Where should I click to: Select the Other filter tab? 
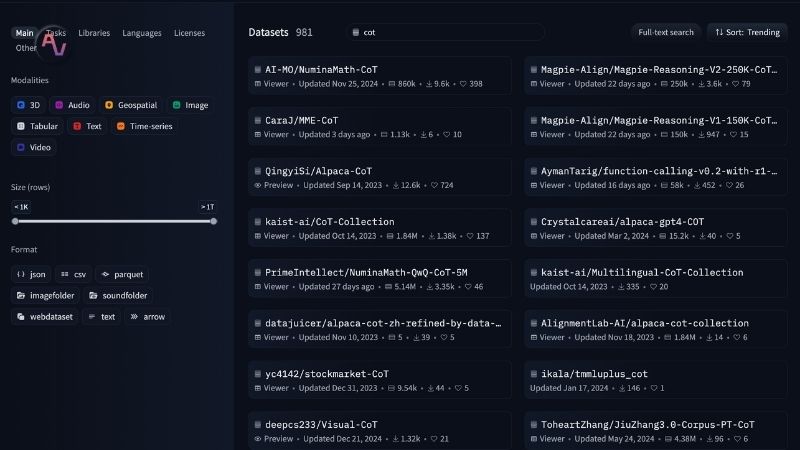tap(26, 48)
